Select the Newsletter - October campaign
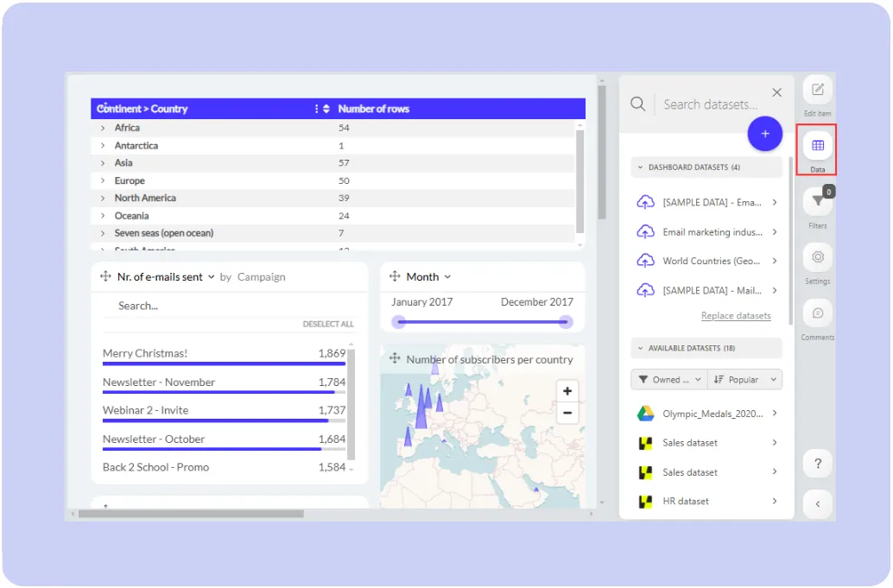This screenshot has width=893, height=588. 224,441
